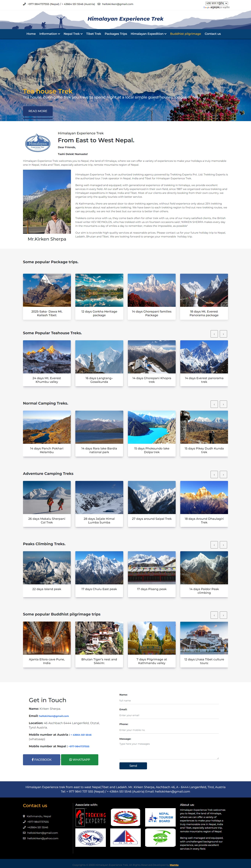This screenshot has width=251, height=868.
Task: Expand the Information menu
Action: (49, 34)
